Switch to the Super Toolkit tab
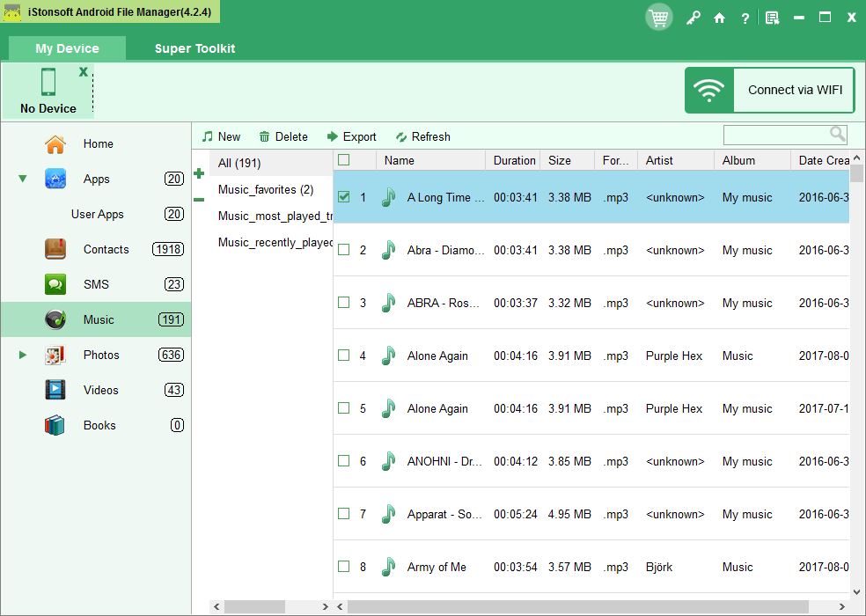The width and height of the screenshot is (866, 616). pyautogui.click(x=194, y=48)
